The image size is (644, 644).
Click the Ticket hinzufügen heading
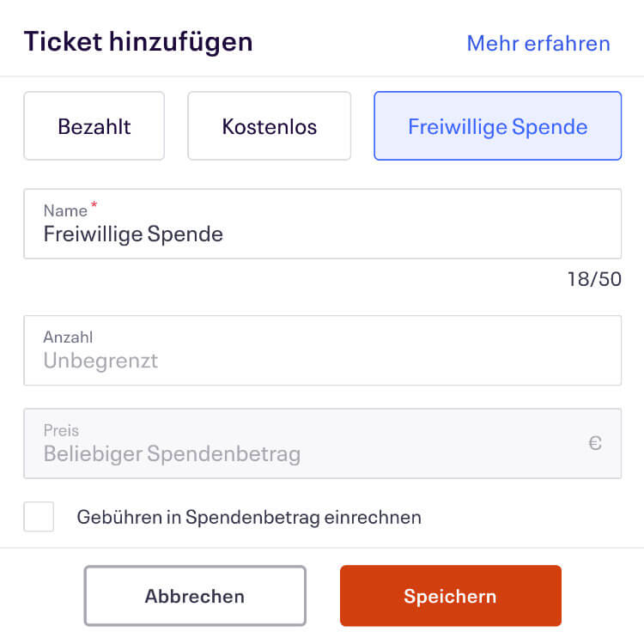pyautogui.click(x=138, y=42)
